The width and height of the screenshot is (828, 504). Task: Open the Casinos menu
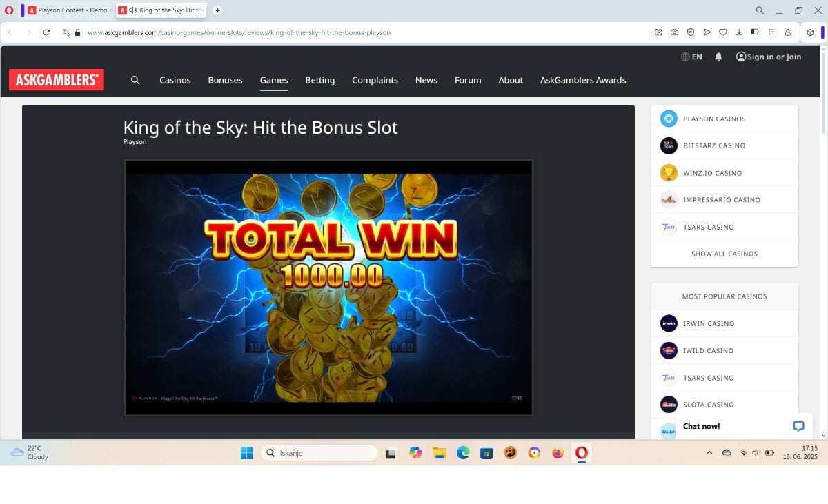point(175,80)
